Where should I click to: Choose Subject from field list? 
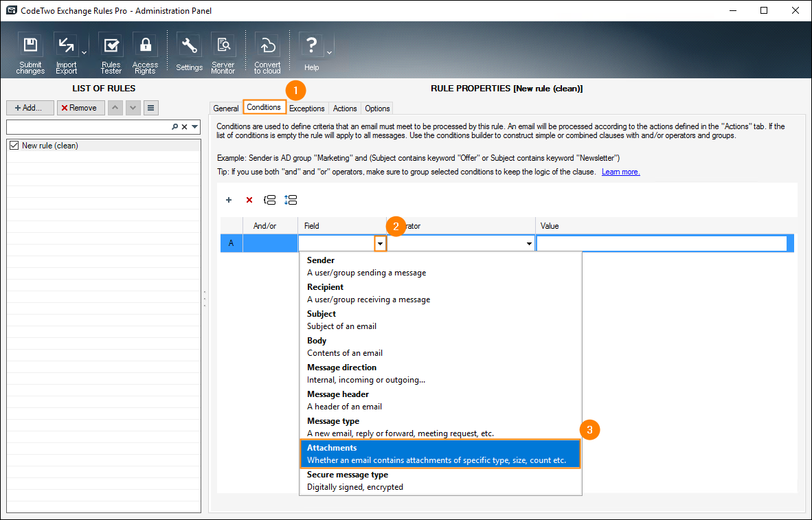click(441, 320)
